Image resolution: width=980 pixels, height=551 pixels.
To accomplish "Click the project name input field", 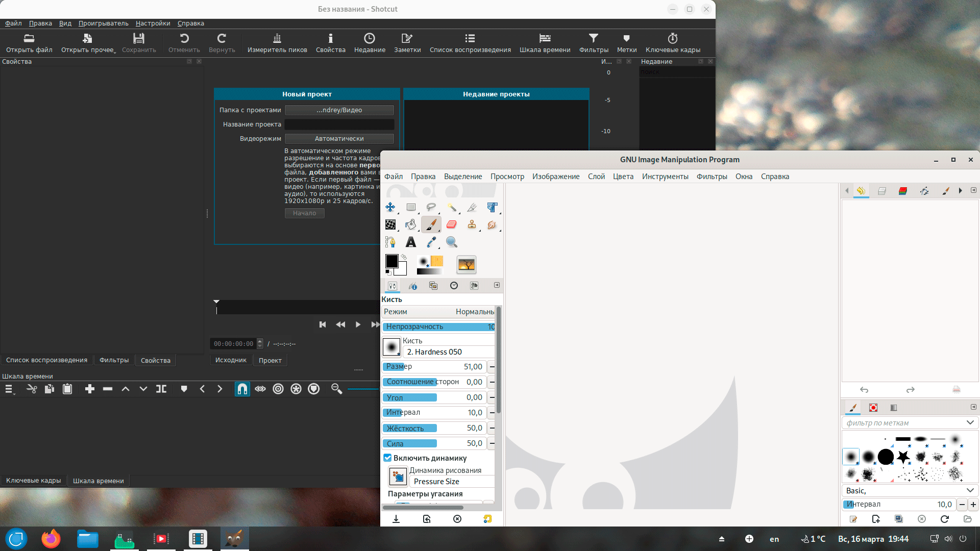I will click(x=339, y=124).
